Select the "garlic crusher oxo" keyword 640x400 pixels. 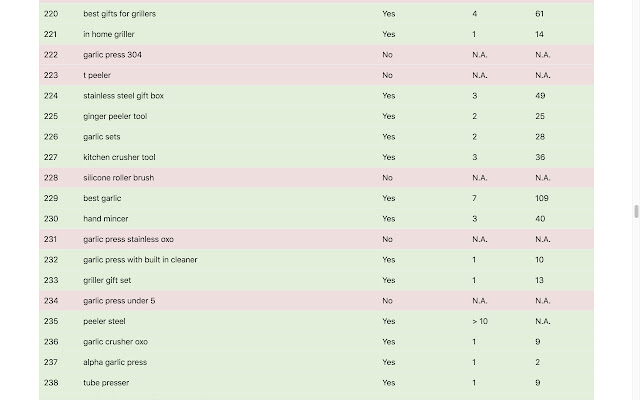115,342
